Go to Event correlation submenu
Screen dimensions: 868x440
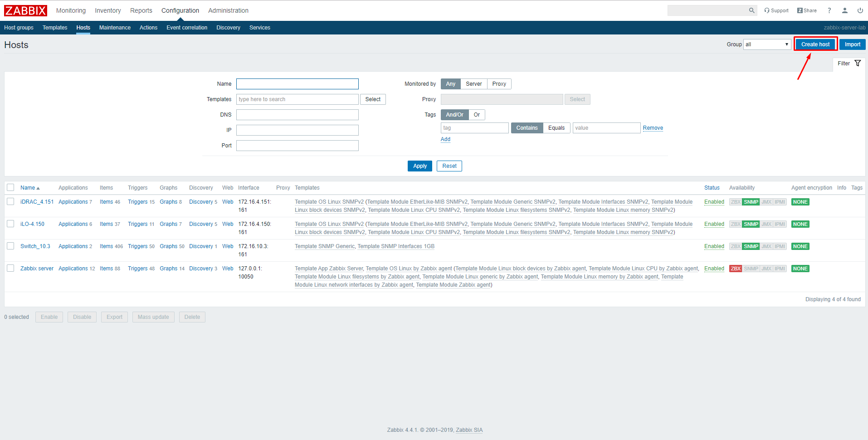[187, 28]
